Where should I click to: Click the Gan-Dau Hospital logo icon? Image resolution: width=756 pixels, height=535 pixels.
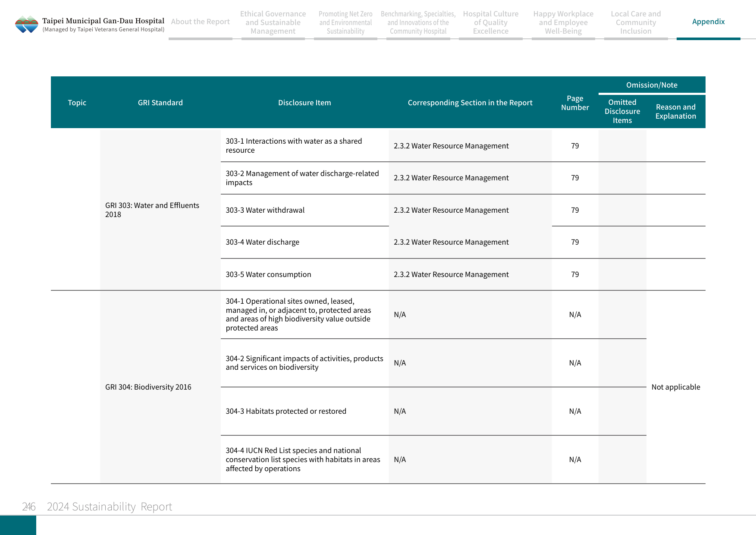pos(26,25)
